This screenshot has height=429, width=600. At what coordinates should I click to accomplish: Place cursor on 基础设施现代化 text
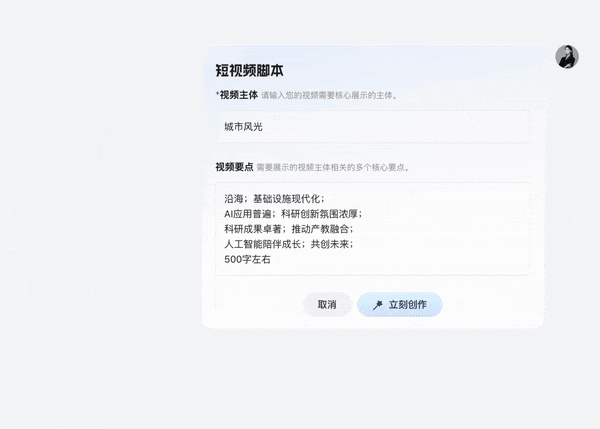pyautogui.click(x=286, y=198)
